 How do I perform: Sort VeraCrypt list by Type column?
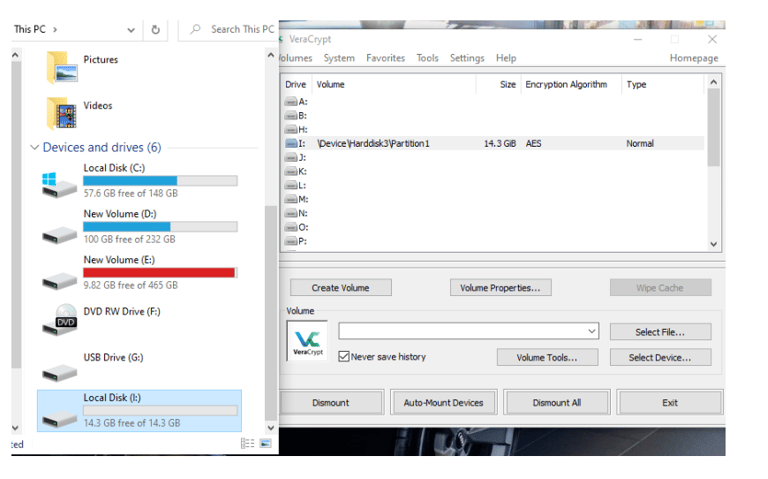(663, 84)
